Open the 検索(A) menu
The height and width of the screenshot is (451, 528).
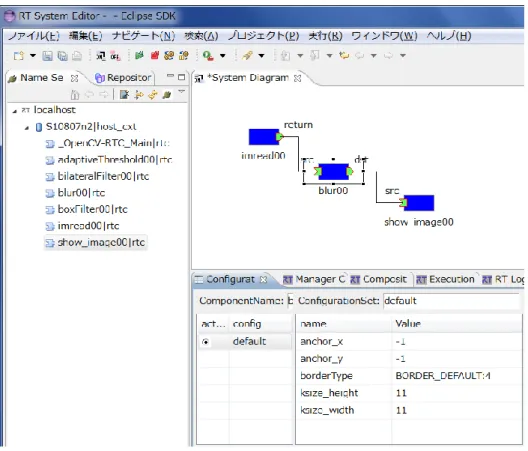point(201,36)
